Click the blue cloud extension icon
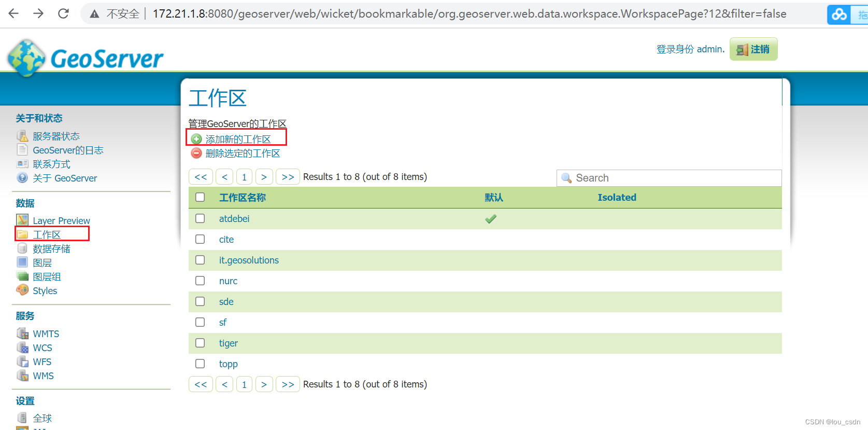868x430 pixels. tap(839, 15)
